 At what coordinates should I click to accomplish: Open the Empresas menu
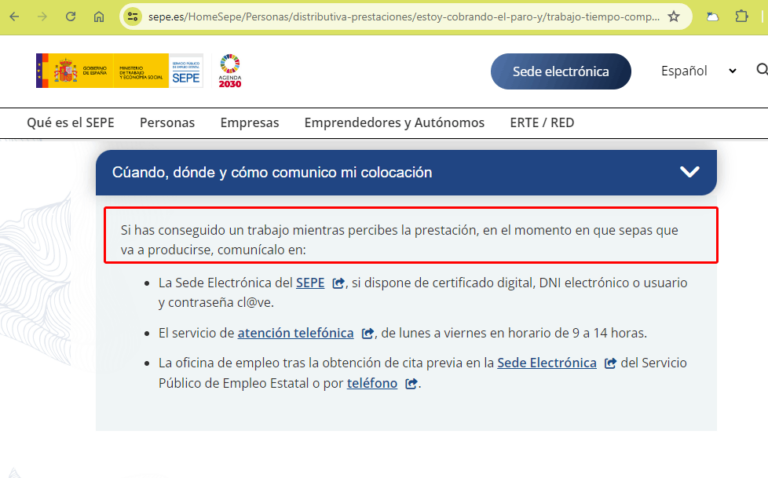249,122
